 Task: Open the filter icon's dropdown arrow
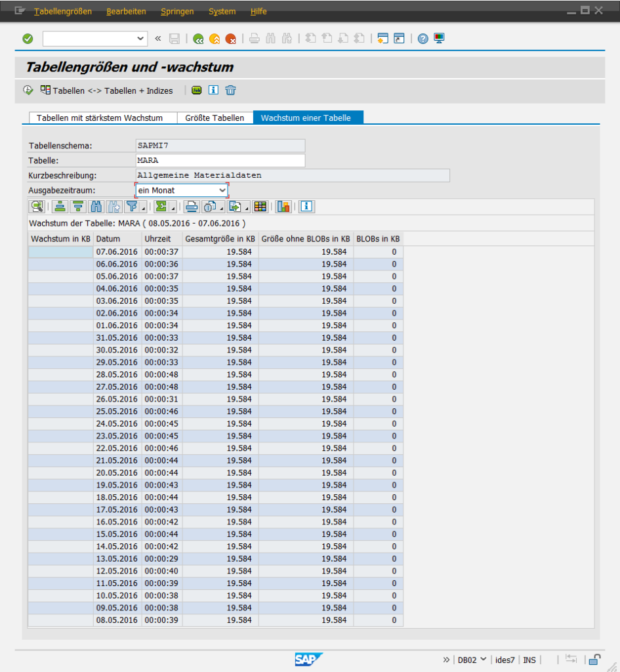pyautogui.click(x=144, y=209)
